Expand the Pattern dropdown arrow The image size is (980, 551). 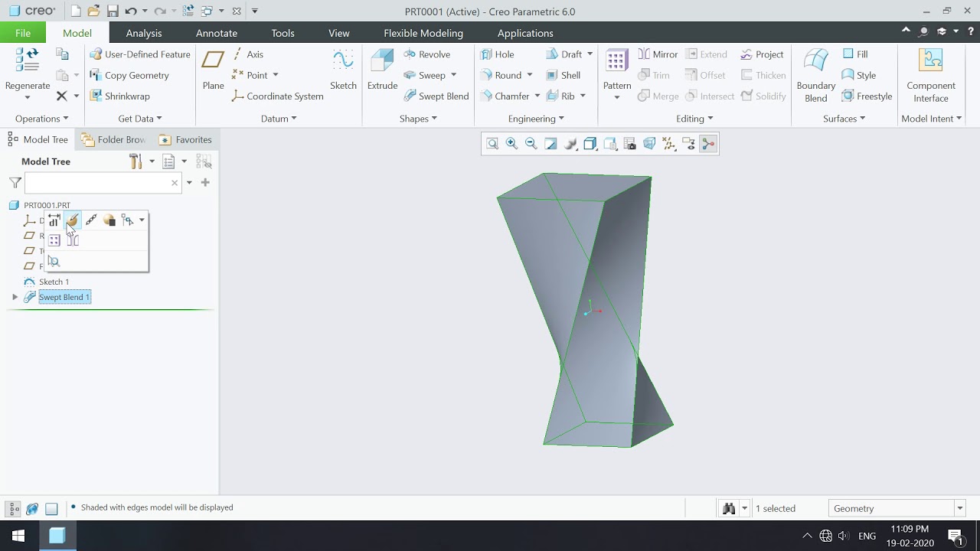click(x=617, y=97)
